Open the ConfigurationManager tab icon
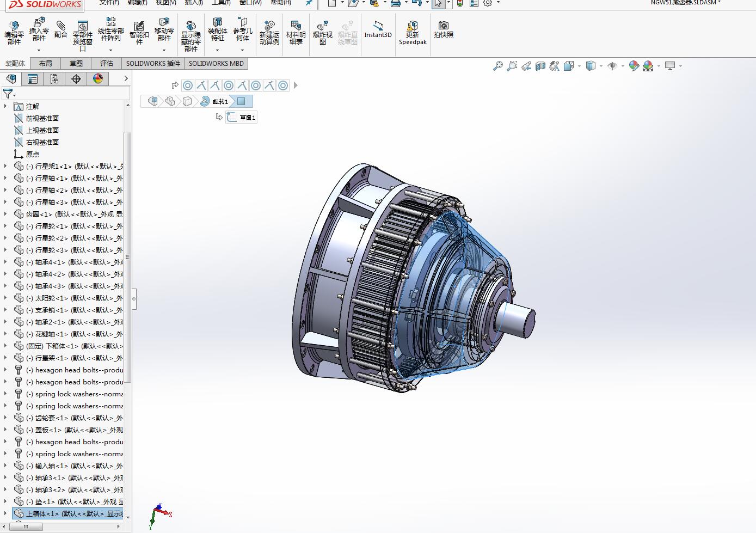 pos(54,79)
